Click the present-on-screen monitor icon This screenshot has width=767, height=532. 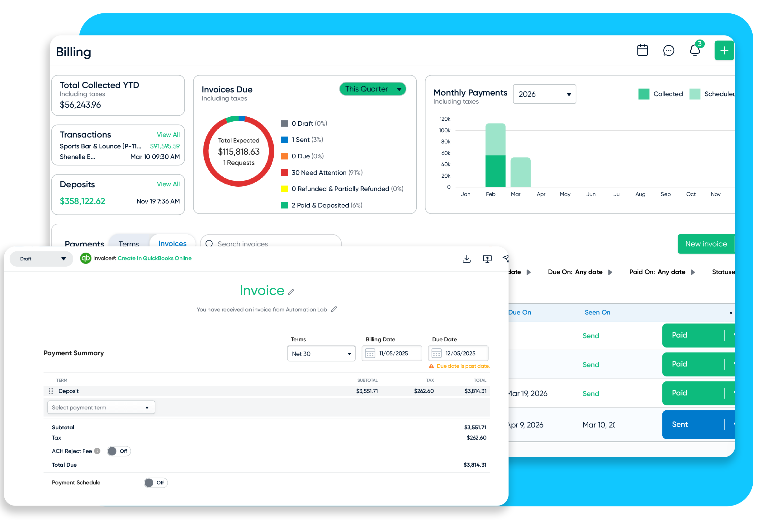click(x=487, y=259)
